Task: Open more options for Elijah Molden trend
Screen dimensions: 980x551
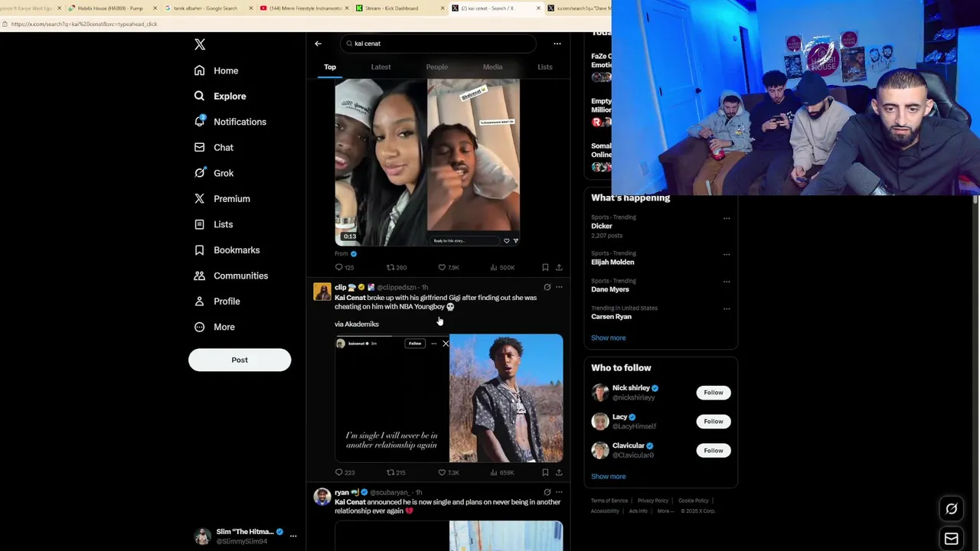Action: tap(727, 254)
